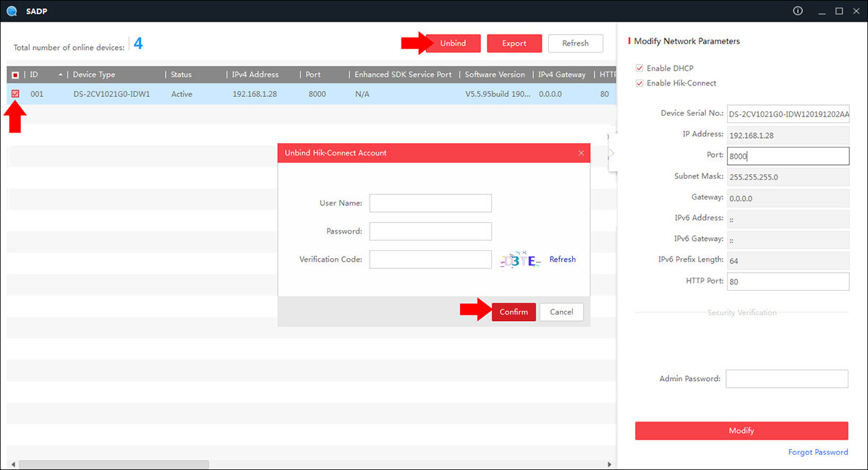This screenshot has height=470, width=868.
Task: Confirm the unbind account dialog
Action: 514,312
